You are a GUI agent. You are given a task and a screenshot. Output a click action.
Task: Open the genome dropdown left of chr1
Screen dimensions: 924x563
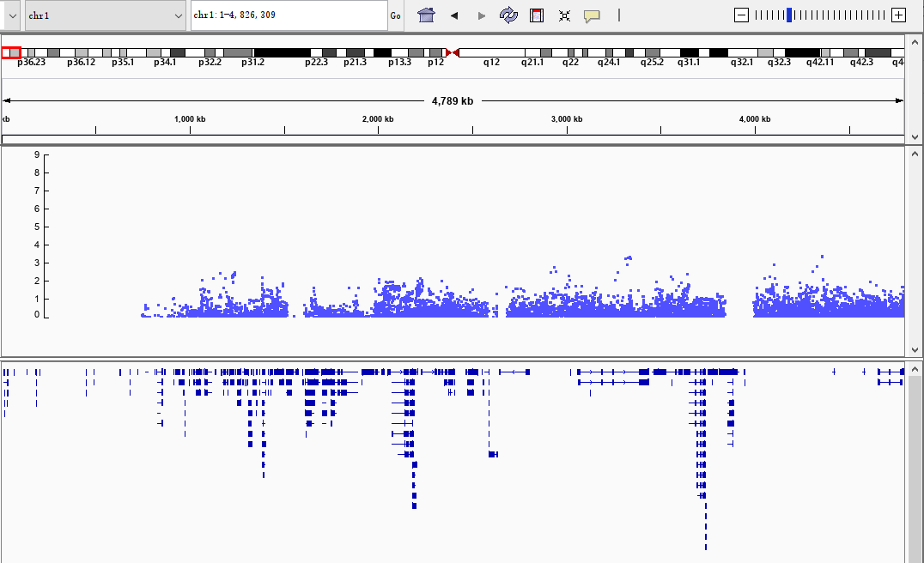12,16
